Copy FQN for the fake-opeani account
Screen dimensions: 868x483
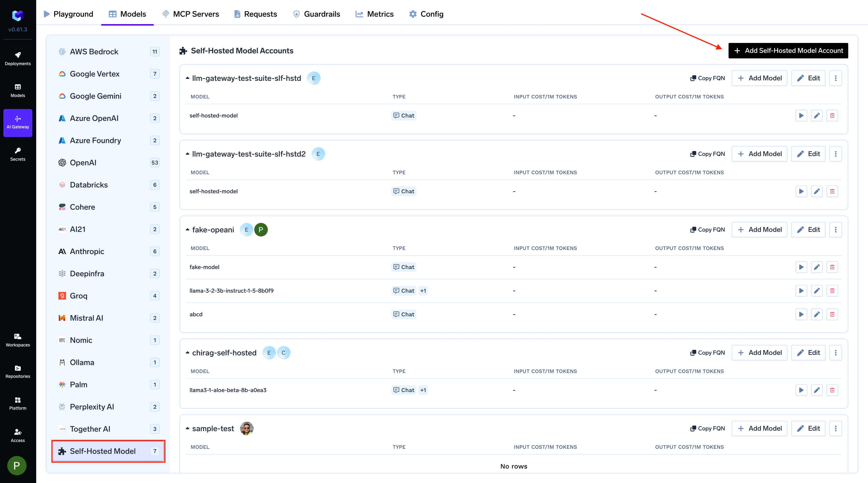coord(707,229)
